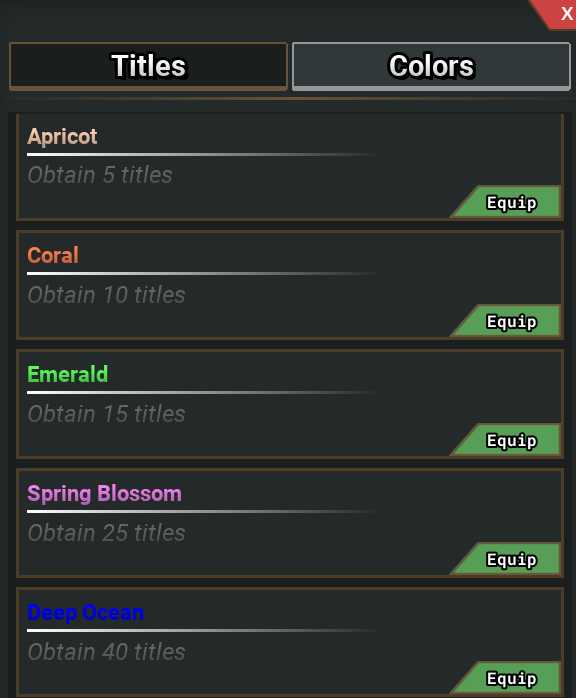This screenshot has width=576, height=698.
Task: Switch to the Titles tab
Action: point(148,66)
